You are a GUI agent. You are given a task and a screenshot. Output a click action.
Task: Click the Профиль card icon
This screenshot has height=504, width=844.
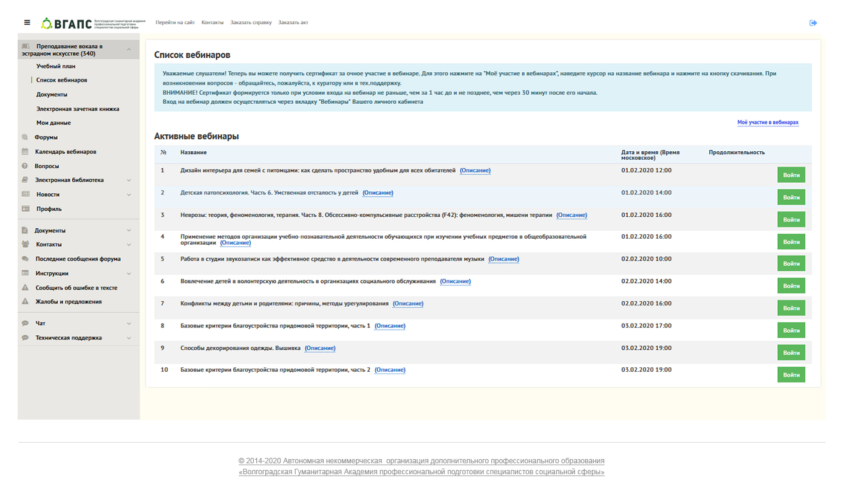click(x=26, y=209)
